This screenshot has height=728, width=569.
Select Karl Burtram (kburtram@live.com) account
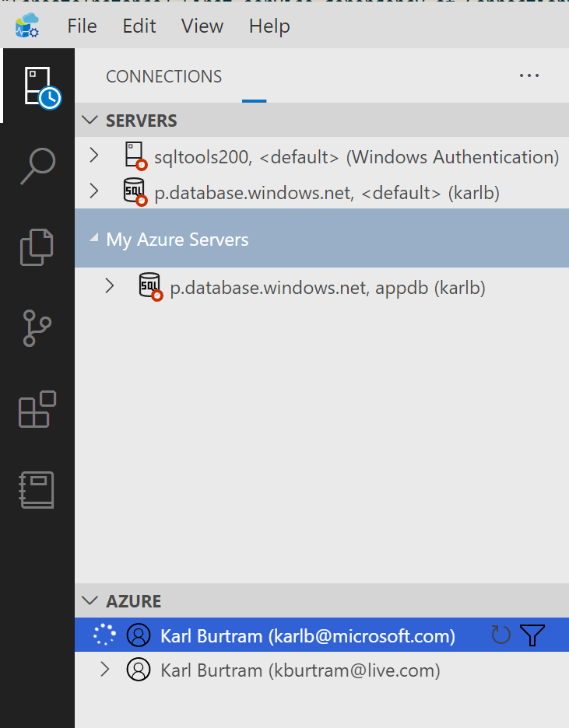click(321, 670)
